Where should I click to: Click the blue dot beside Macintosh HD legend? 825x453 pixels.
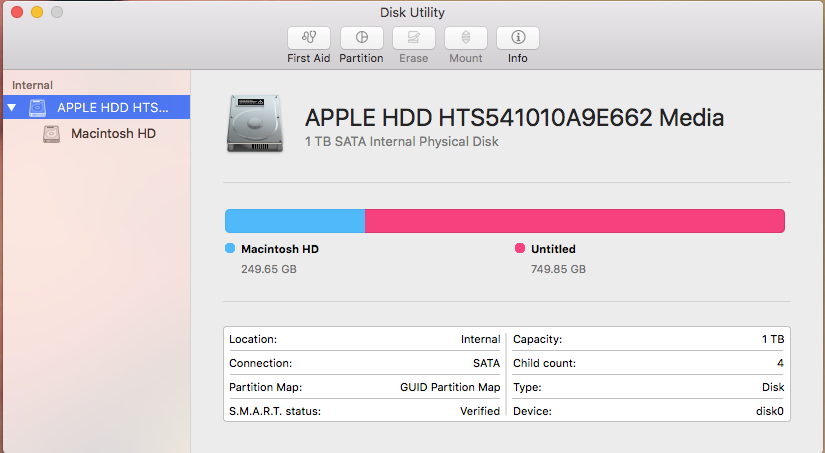coord(230,248)
